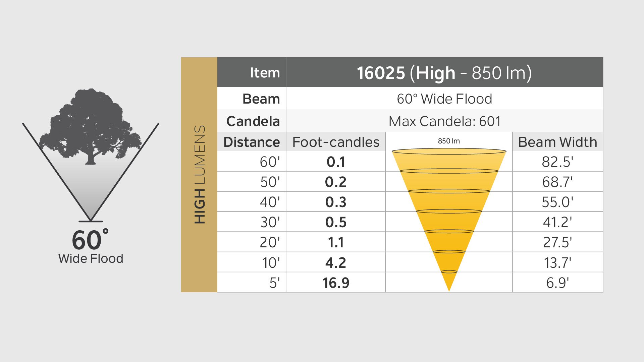
Task: Click the 16025 (High - 850 lm) header
Action: [444, 72]
